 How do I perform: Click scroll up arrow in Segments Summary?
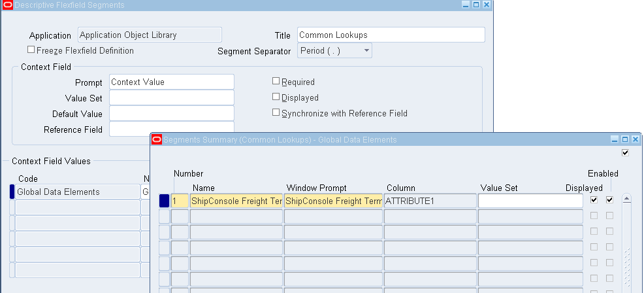coord(627,199)
